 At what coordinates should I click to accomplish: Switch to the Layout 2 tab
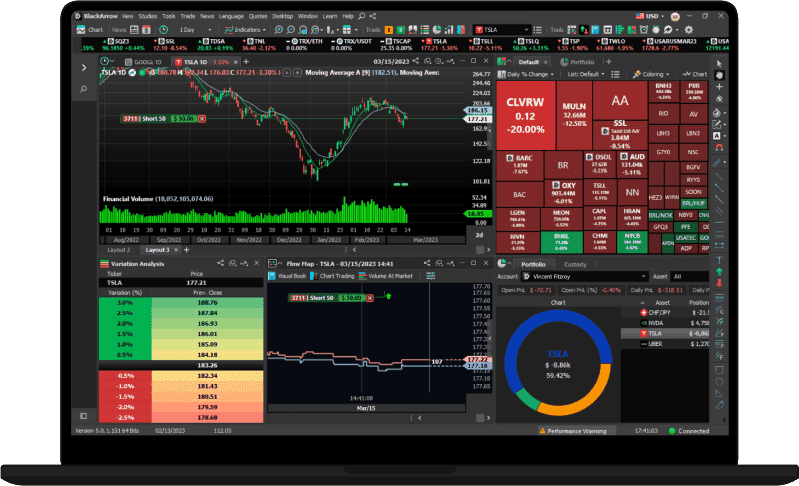coord(119,250)
